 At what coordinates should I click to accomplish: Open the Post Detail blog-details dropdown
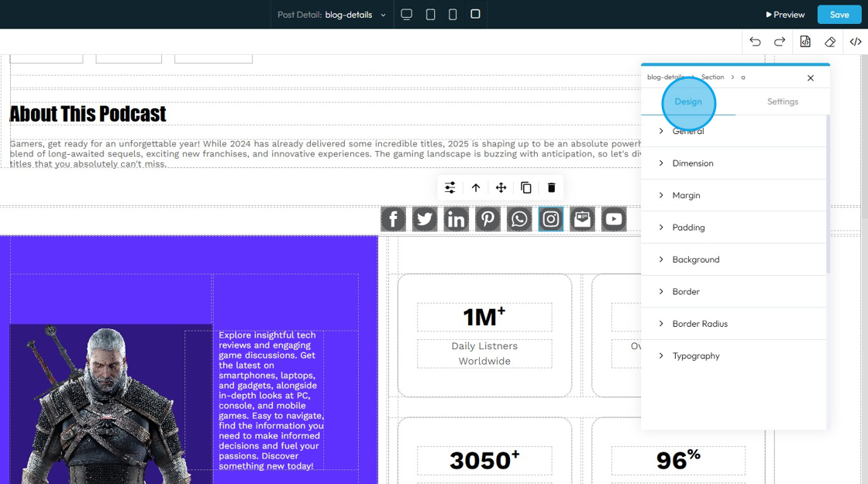331,15
